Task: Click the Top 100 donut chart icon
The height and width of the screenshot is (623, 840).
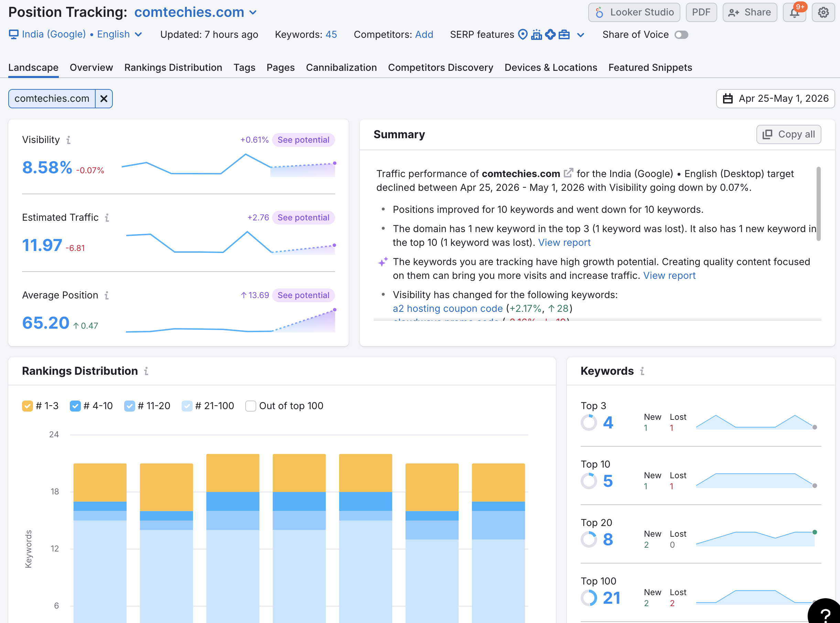Action: coord(589,598)
